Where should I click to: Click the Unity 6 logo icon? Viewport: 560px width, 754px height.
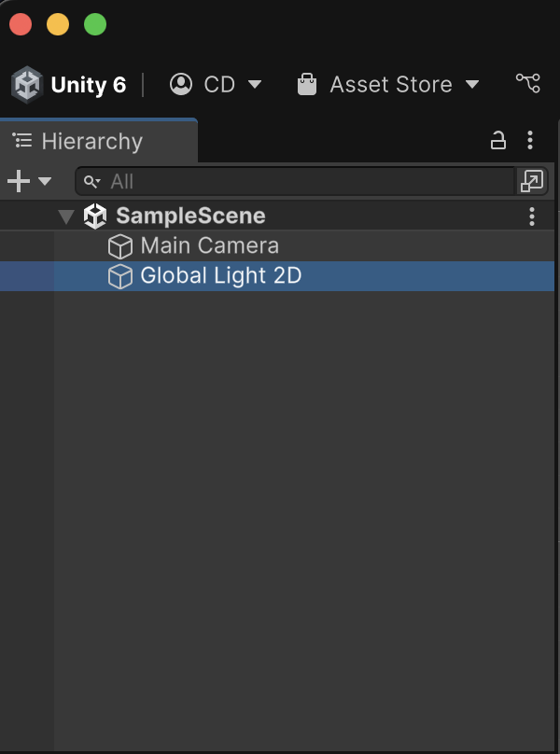(x=27, y=85)
